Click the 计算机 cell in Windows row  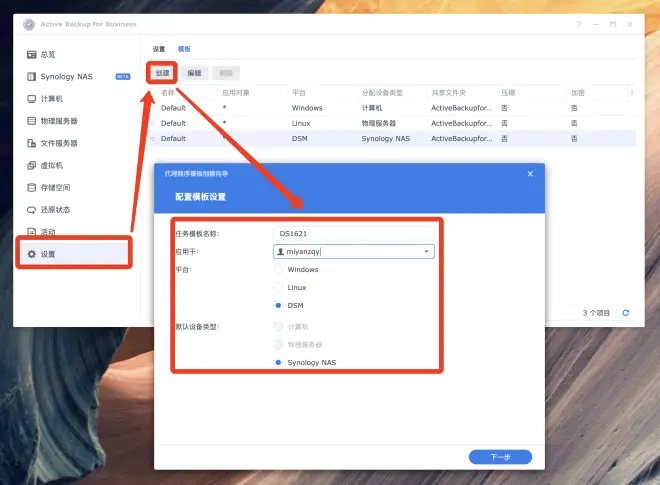[x=372, y=108]
